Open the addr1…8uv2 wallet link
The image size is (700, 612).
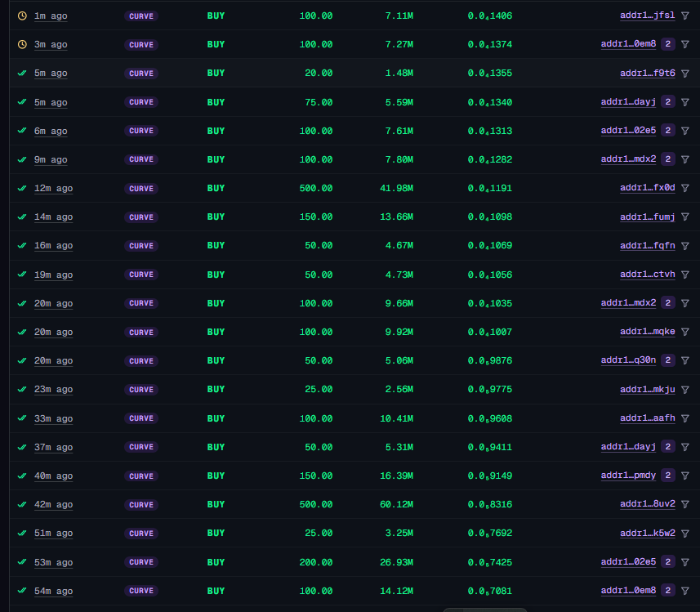[648, 504]
